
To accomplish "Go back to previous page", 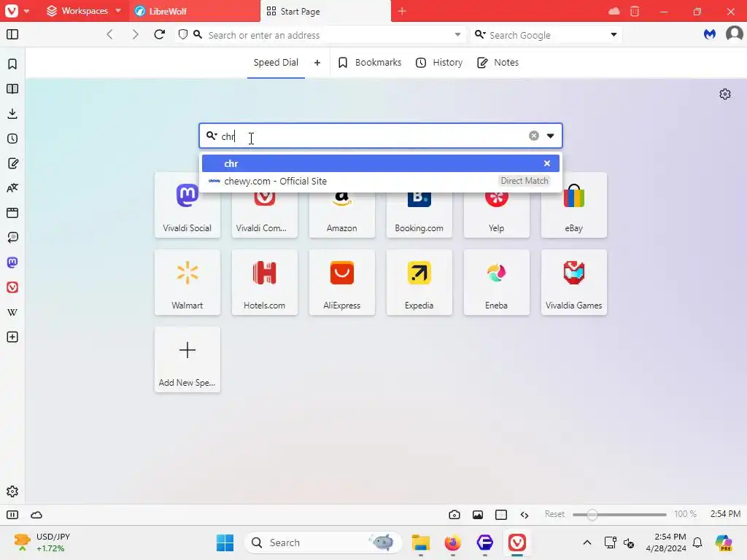I will 110,34.
